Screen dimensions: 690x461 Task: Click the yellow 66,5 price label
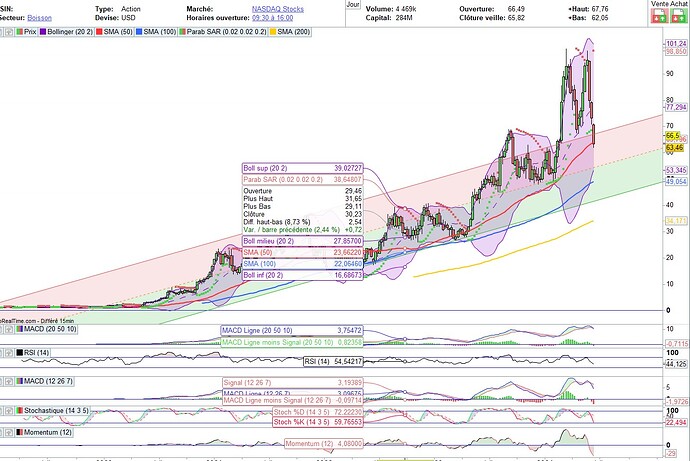tap(672, 136)
